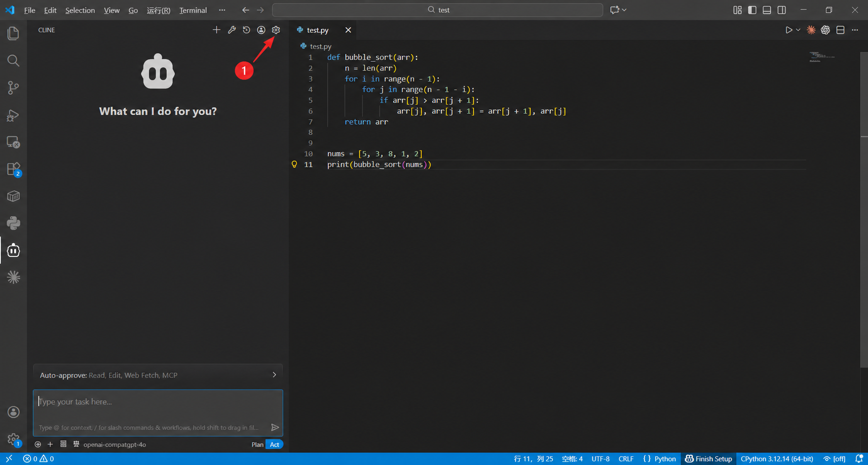Open Cline settings gear icon
868x465 pixels.
(276, 30)
